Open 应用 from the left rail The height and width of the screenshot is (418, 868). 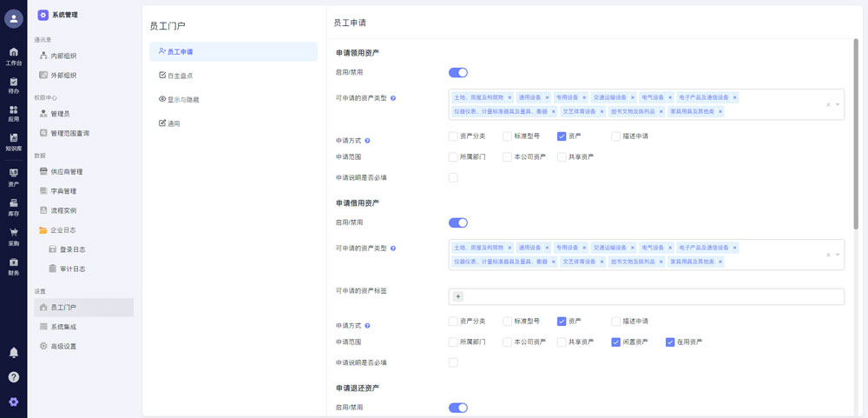point(13,114)
